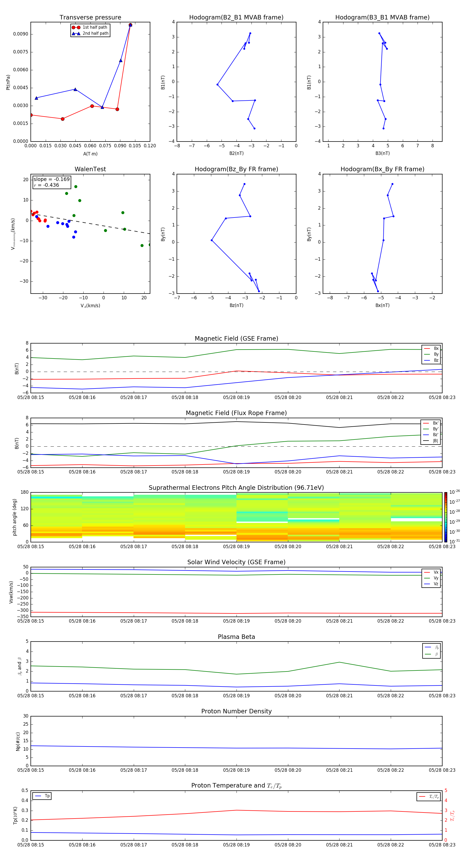Click the 'Proton Number Density' title
The image size is (473, 868).
pos(236,711)
